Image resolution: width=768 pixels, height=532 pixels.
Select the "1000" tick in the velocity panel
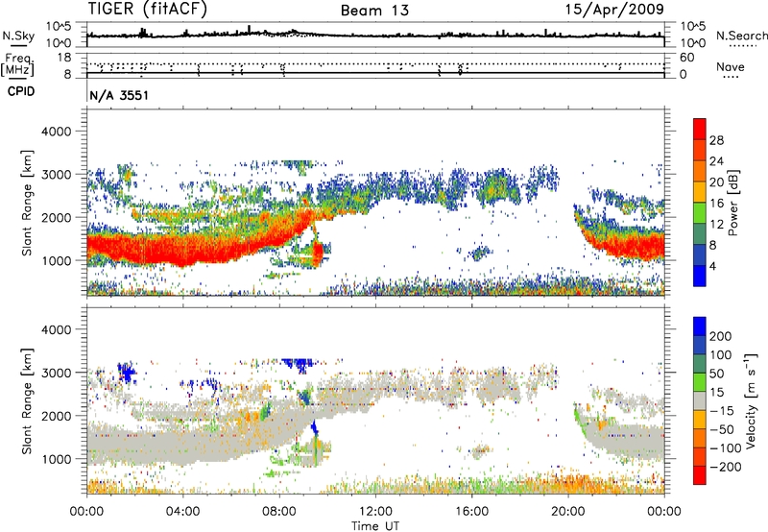point(56,459)
